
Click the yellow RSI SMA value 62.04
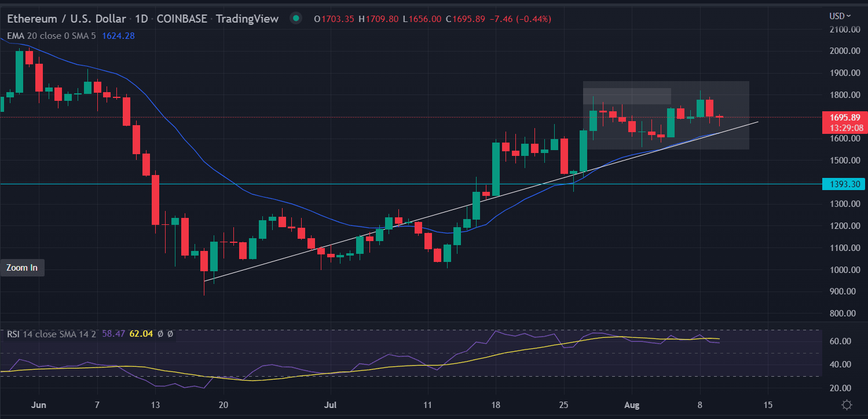pos(142,334)
